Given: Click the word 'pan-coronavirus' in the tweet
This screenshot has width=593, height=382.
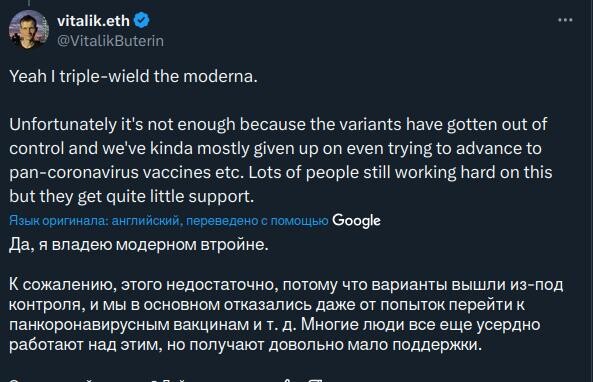Looking at the screenshot, I should click(x=74, y=173).
